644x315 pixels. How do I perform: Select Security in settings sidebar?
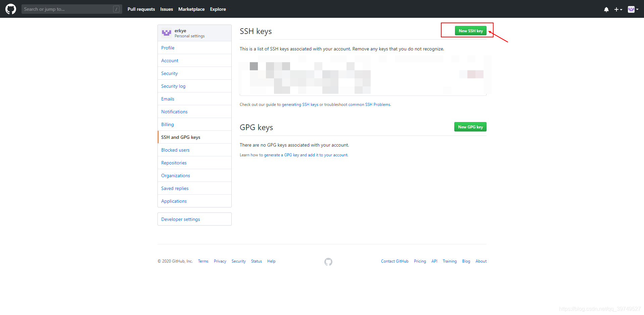click(194, 73)
